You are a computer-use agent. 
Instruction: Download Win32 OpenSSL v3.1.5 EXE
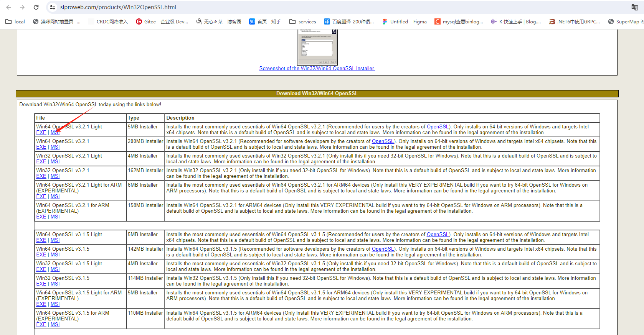point(41,284)
